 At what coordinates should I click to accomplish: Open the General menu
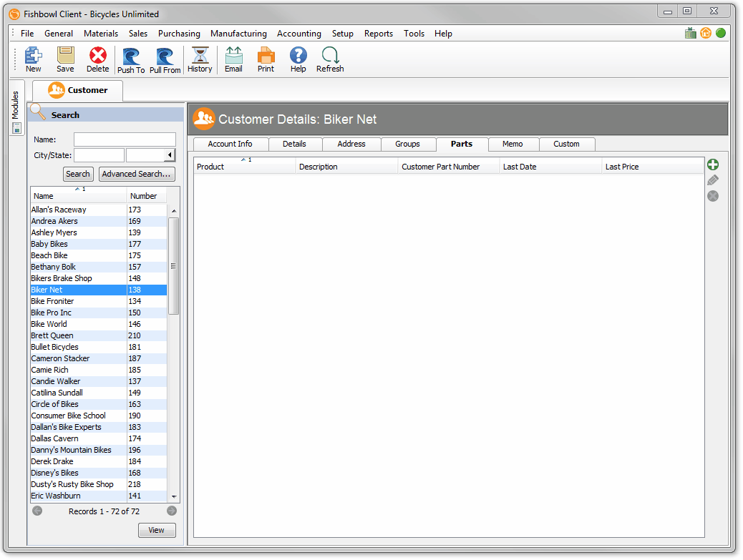(59, 34)
